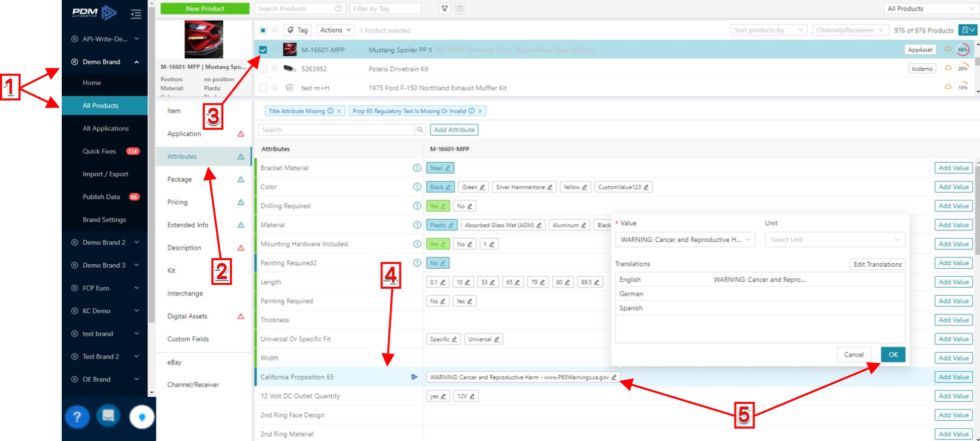Click the cloud icon on the test m+H row
The width and height of the screenshot is (980, 441).
coord(948,87)
